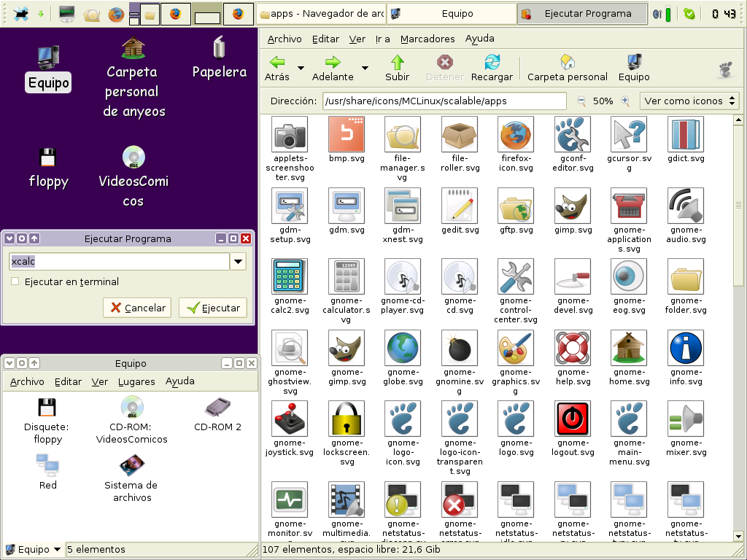Open CD-ROM: VideosComicos in the Equipo window
Viewport: 747px width, 560px height.
132,421
